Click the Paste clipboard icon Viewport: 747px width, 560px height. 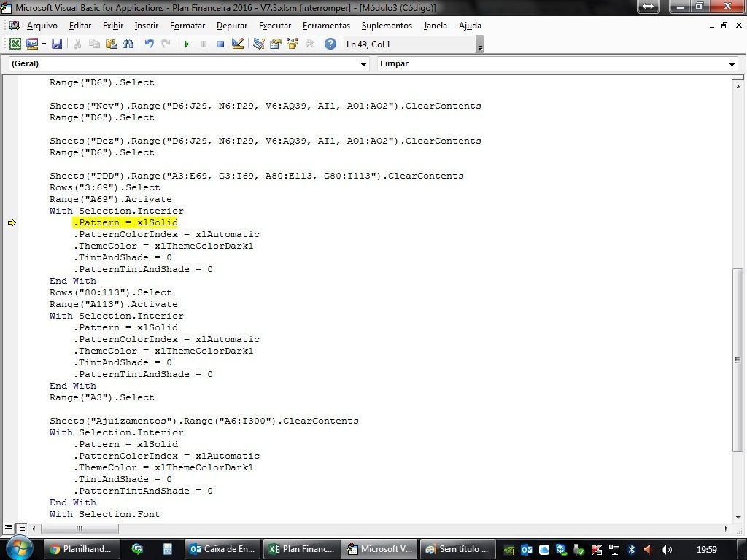[x=111, y=44]
